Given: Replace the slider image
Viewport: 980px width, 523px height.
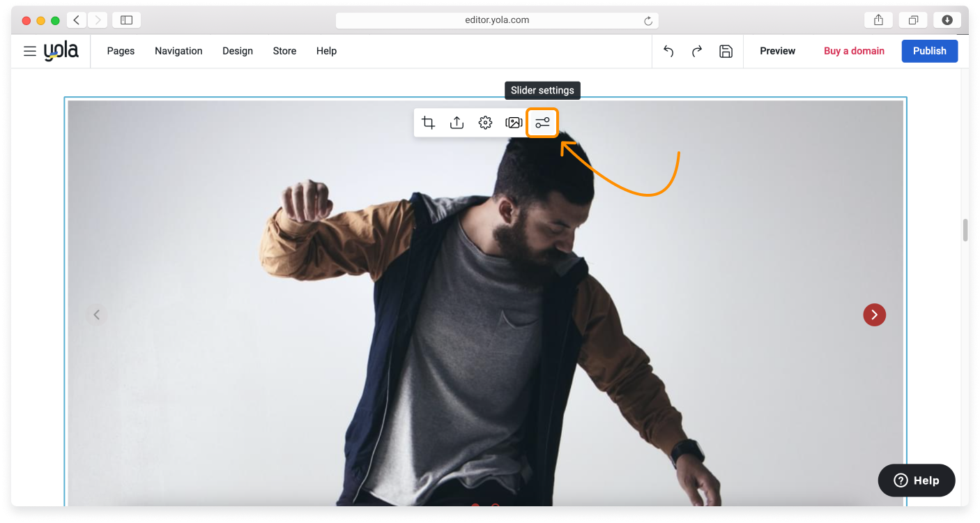Looking at the screenshot, I should tap(514, 122).
